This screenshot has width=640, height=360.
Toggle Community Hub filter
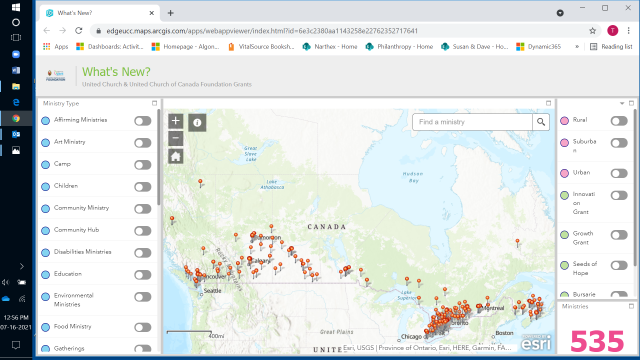142,231
